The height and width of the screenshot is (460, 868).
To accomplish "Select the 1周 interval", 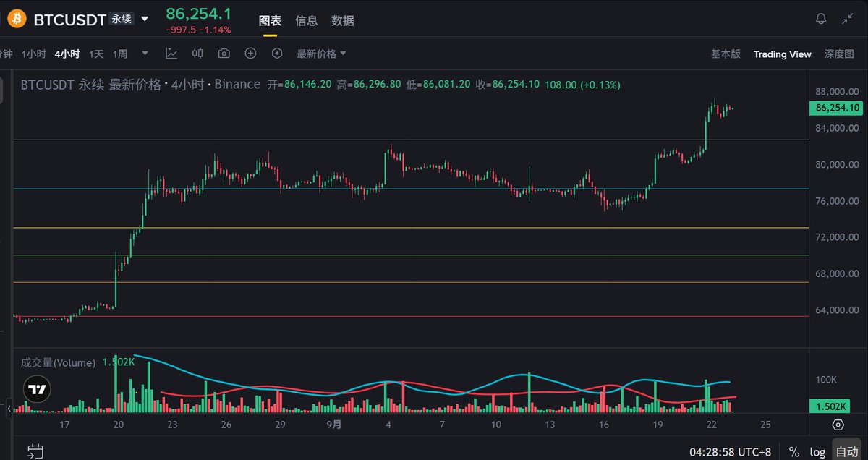I will click(120, 54).
